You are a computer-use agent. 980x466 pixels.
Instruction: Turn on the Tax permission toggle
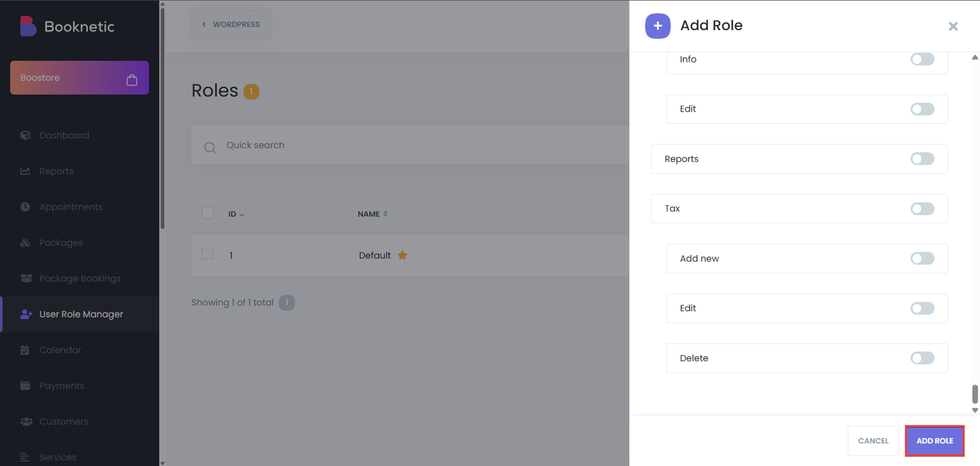922,209
